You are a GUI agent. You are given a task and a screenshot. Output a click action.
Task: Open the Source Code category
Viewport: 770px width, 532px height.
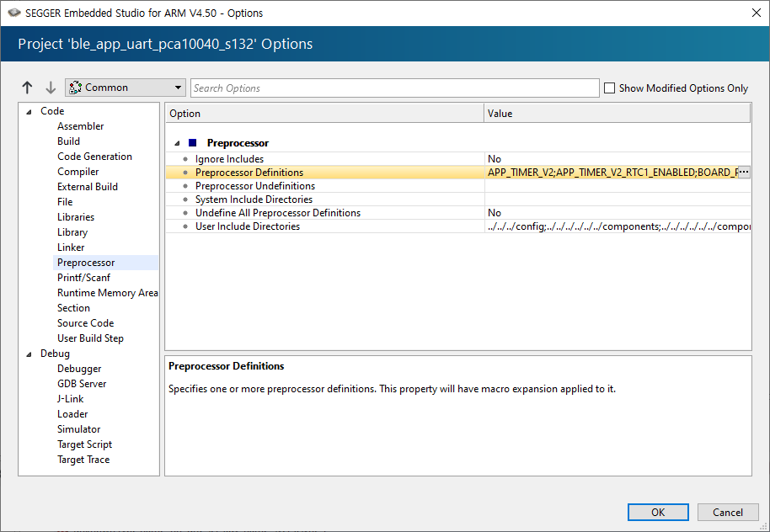click(85, 323)
